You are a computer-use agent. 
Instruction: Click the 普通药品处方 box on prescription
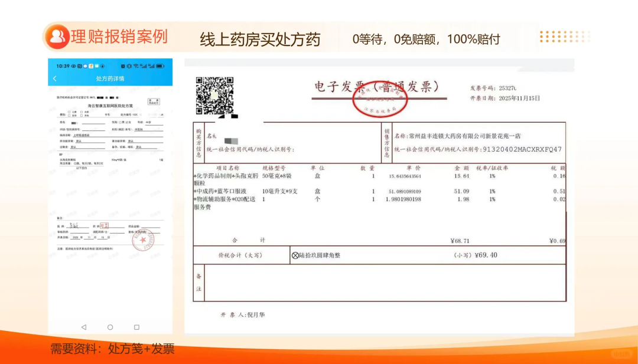[154, 101]
